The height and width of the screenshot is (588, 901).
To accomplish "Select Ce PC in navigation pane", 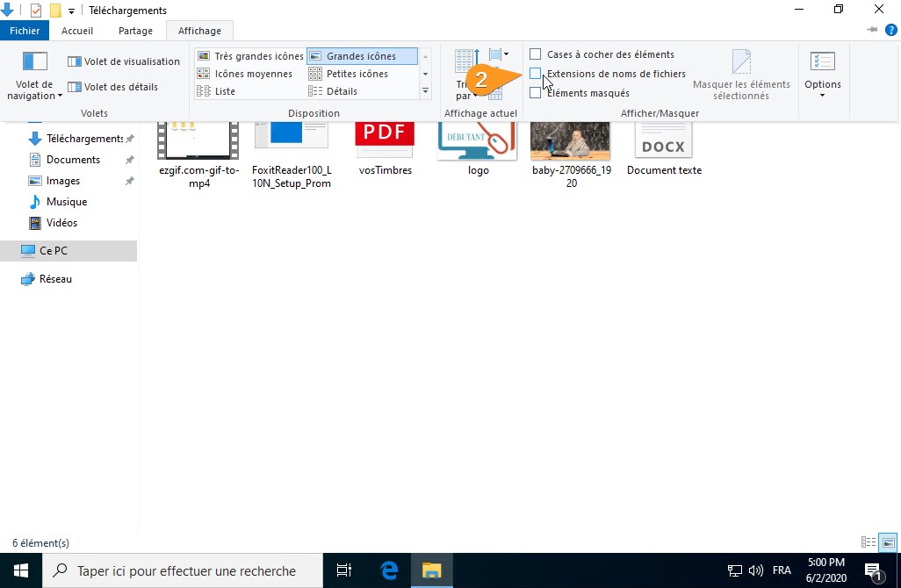I will click(x=68, y=250).
